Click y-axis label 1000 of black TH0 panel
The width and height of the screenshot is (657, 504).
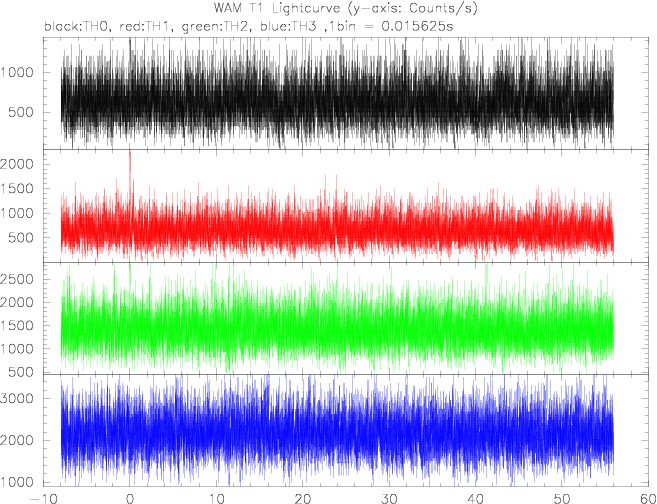16,72
